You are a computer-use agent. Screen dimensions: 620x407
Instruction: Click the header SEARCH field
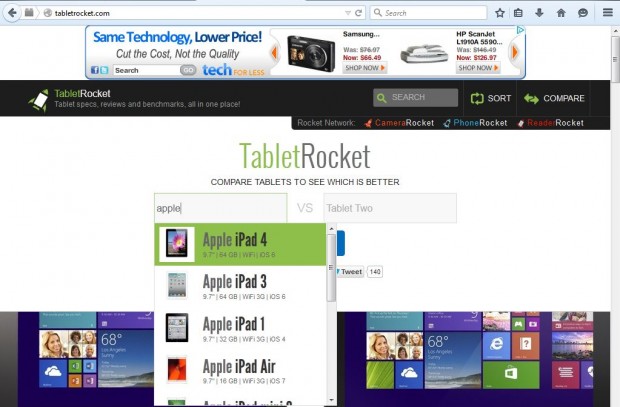415,98
